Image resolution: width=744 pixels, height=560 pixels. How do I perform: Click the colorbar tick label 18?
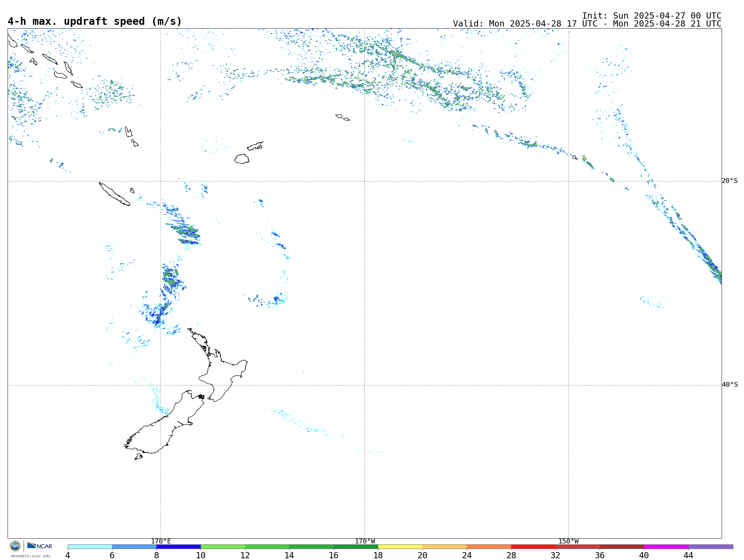point(378,556)
